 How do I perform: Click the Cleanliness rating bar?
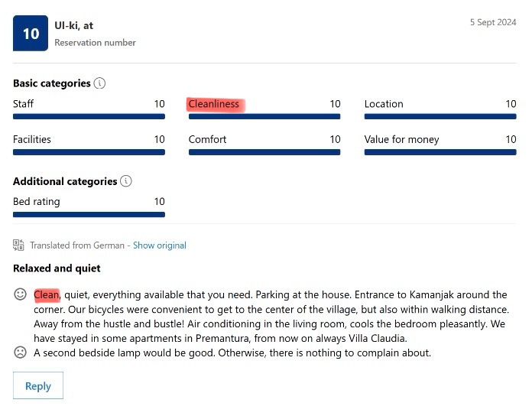pyautogui.click(x=264, y=117)
